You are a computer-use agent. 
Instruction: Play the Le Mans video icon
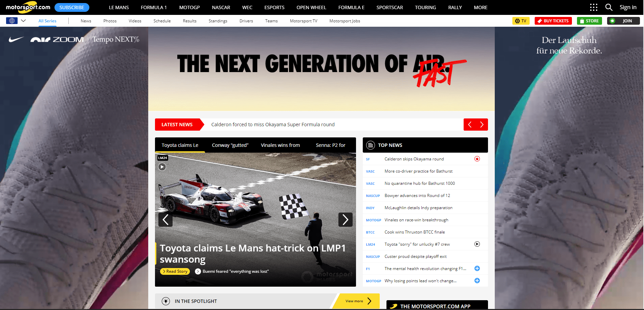coord(162,167)
